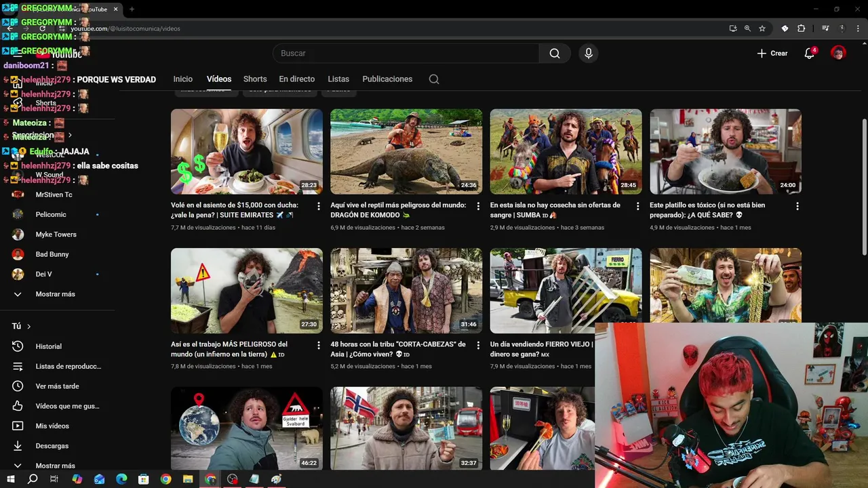Play the skulls tribe 31:46 thumbnail

pos(406,291)
